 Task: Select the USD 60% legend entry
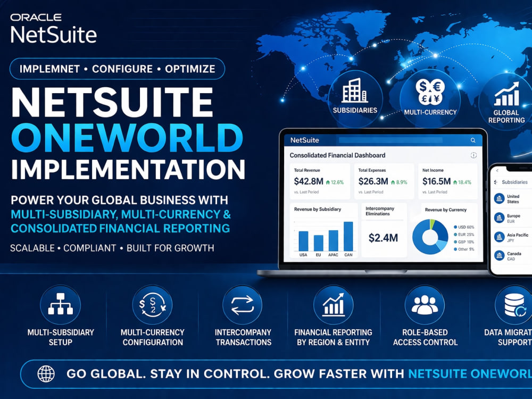tap(464, 227)
